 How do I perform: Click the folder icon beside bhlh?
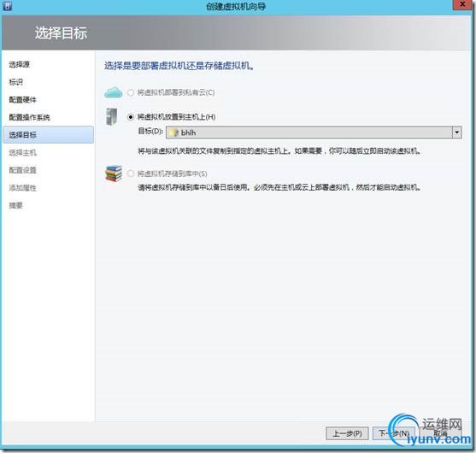(x=173, y=132)
